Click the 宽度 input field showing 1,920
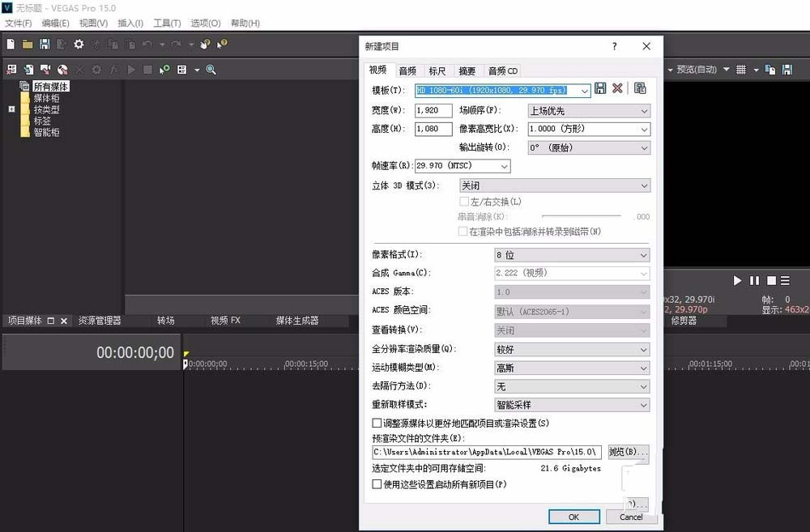Viewport: 810px width, 532px height. tap(433, 111)
